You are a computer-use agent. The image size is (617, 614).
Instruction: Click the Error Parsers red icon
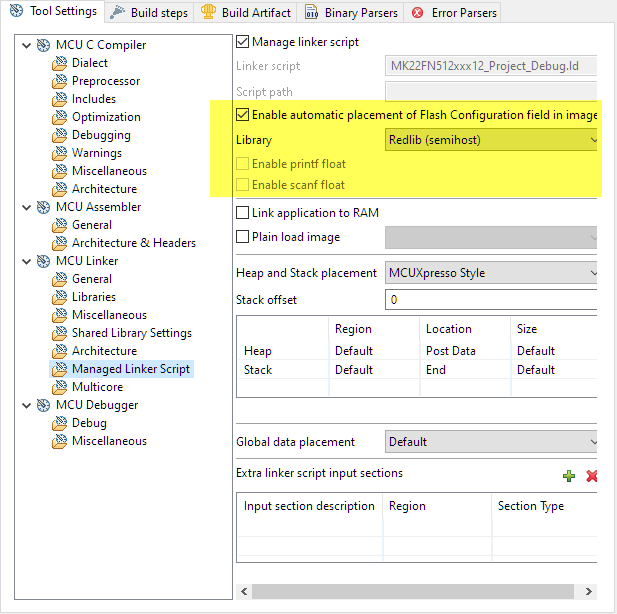coord(417,13)
